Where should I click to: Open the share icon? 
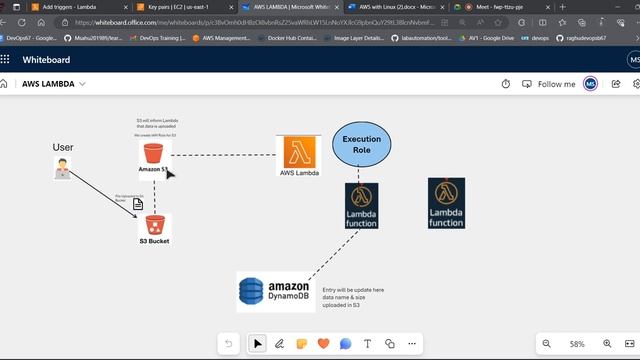pos(616,84)
